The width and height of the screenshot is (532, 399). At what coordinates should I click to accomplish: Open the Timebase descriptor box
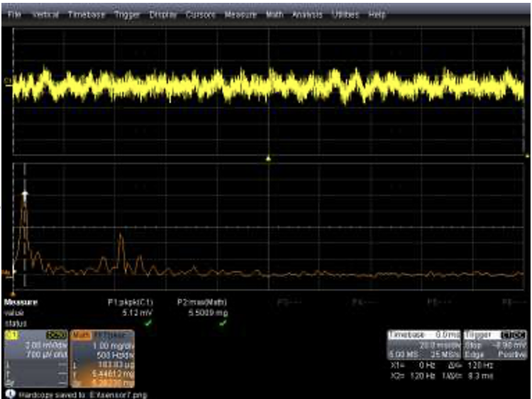tap(423, 344)
